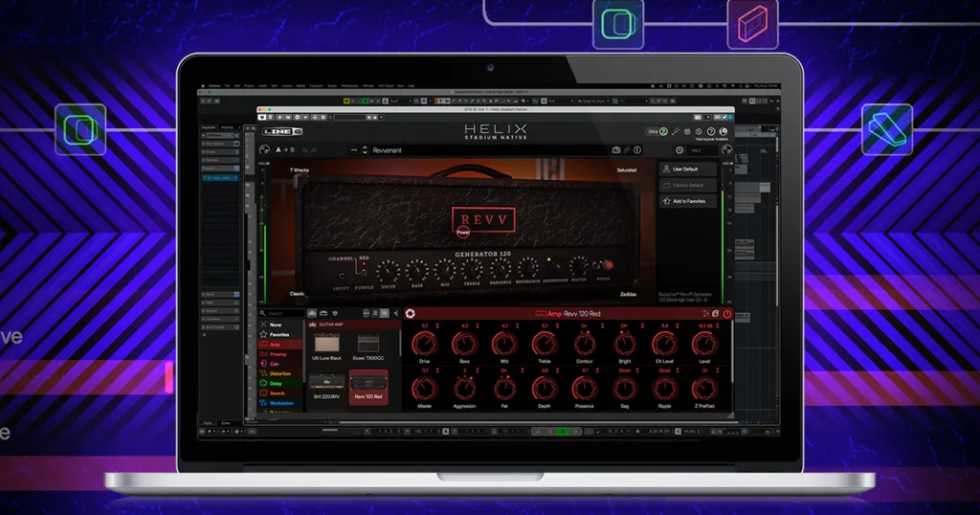Switch to snapshot A in A/B compare
Viewport: 980px width, 515px height.
278,150
